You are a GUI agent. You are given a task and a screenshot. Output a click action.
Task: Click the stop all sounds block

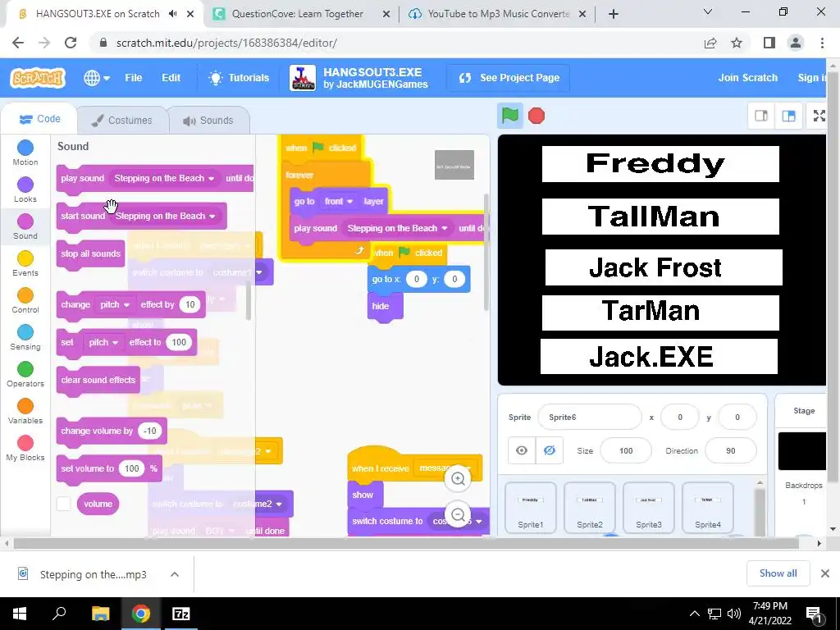pyautogui.click(x=90, y=254)
